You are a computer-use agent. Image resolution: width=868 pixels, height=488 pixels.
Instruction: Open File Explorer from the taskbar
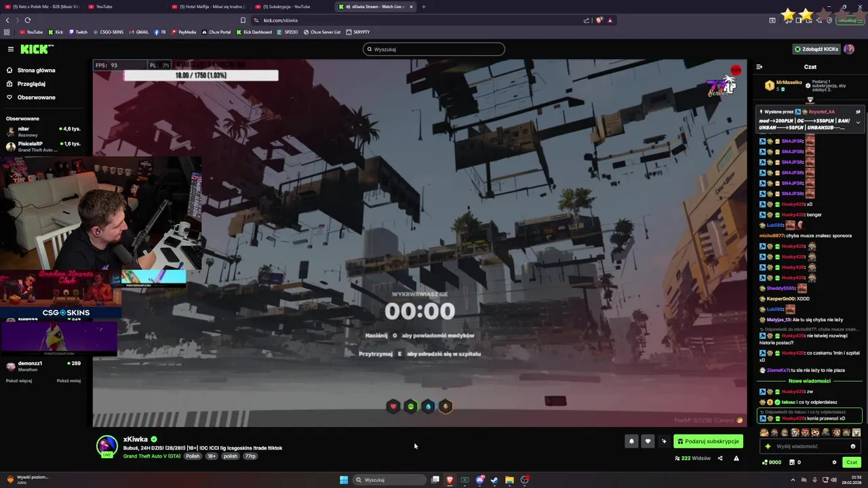coord(509,480)
